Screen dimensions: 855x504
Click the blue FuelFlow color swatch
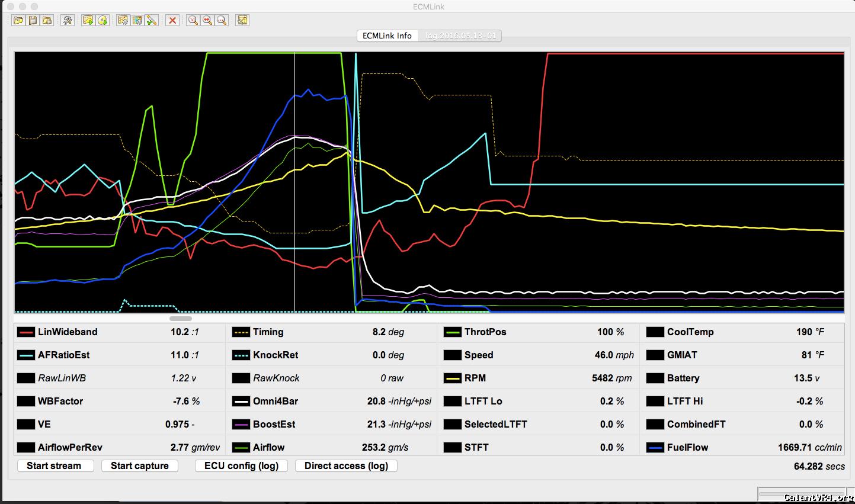[655, 448]
